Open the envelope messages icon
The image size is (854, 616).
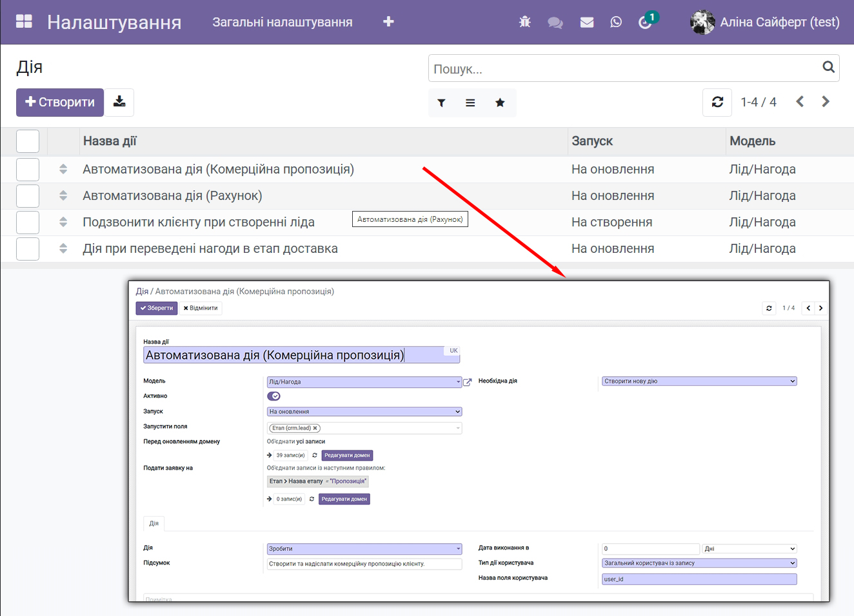click(x=586, y=22)
